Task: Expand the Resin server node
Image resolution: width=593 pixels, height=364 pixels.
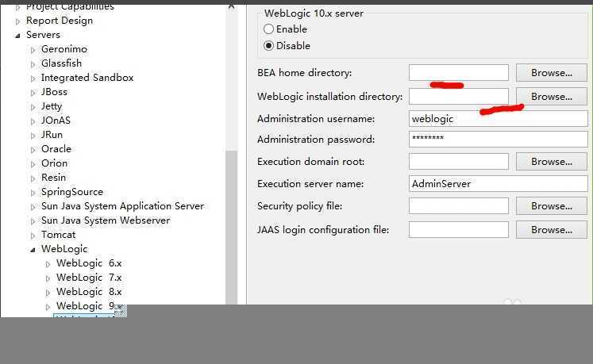Action: (x=33, y=178)
